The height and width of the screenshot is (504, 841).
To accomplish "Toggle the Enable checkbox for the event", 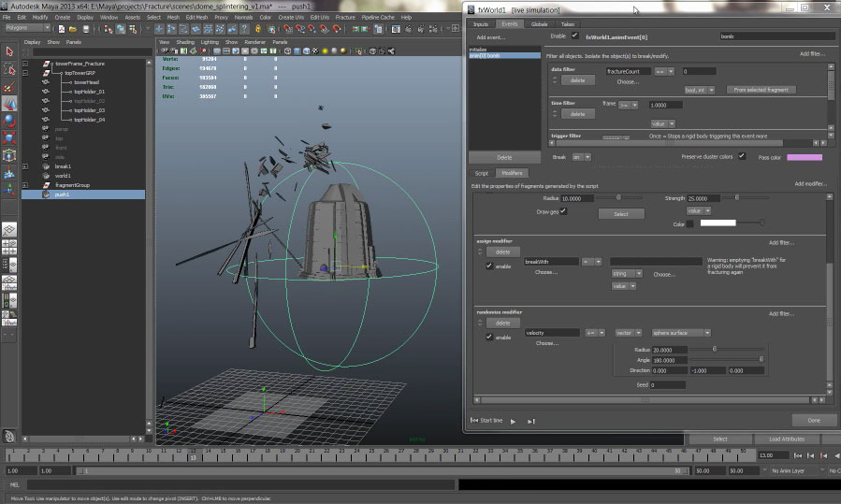I will coord(575,36).
